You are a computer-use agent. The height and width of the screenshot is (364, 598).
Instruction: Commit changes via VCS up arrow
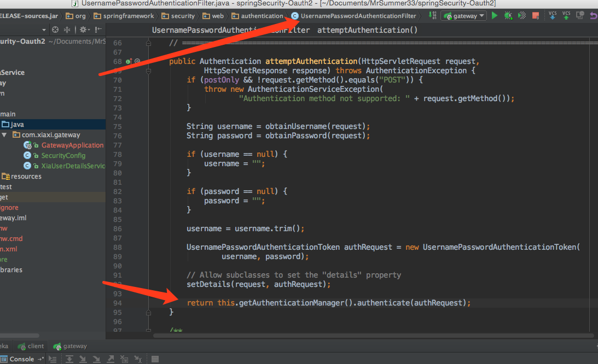click(x=566, y=15)
